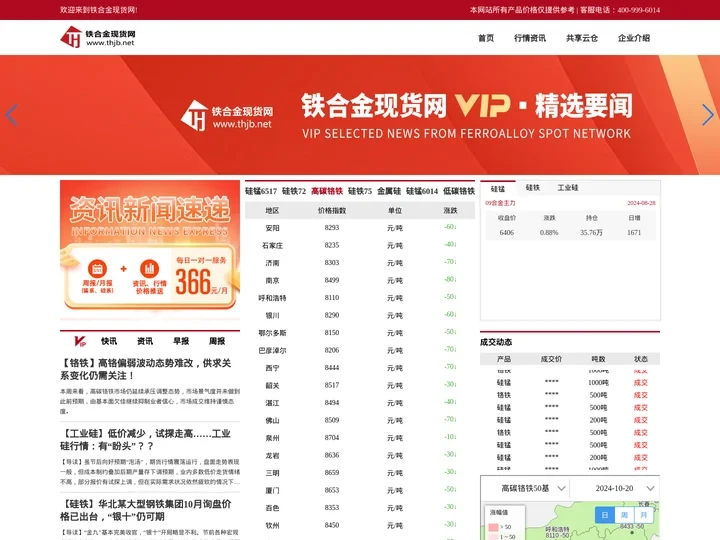Switch to the 资讯 news tab

(x=145, y=341)
